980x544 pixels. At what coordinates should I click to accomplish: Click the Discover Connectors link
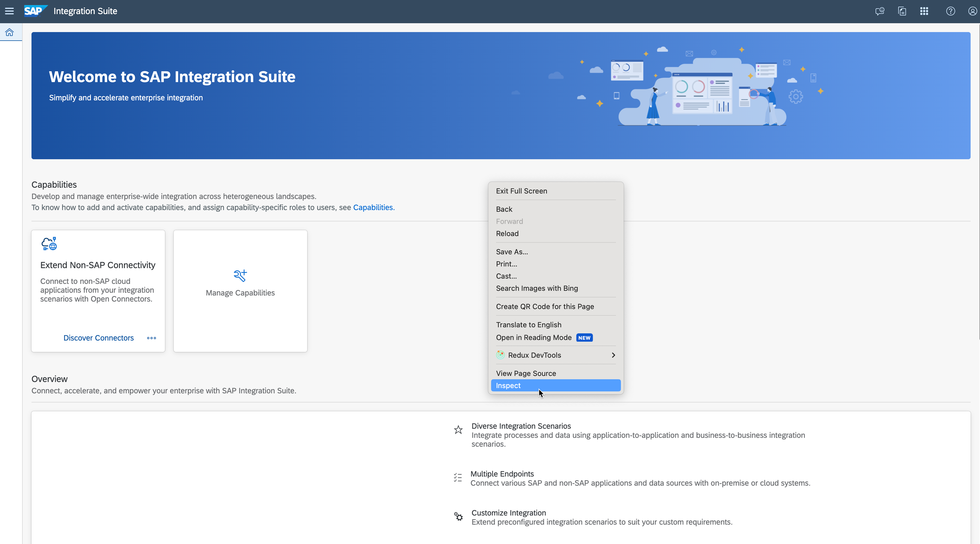pos(99,338)
